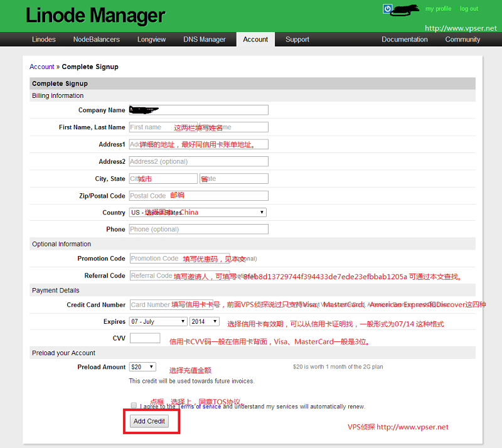
Task: Focus the Phone optional field
Action: (x=199, y=229)
